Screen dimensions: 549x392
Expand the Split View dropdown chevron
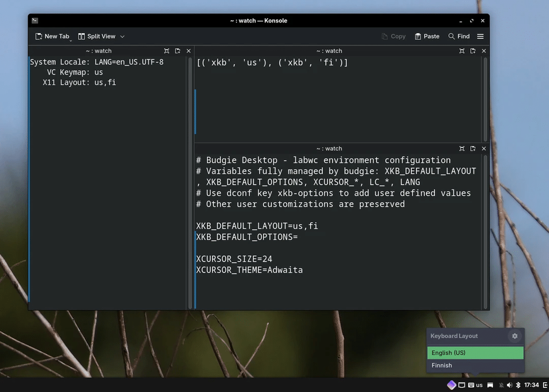coord(122,36)
